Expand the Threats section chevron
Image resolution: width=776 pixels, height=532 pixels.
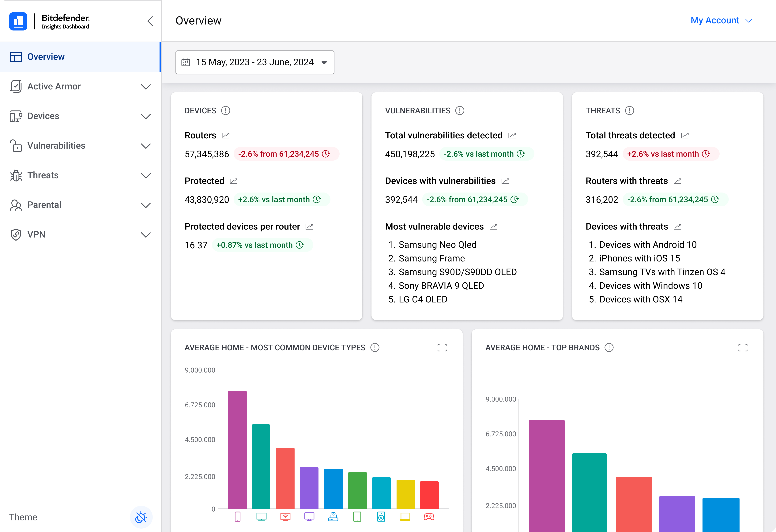coord(146,176)
